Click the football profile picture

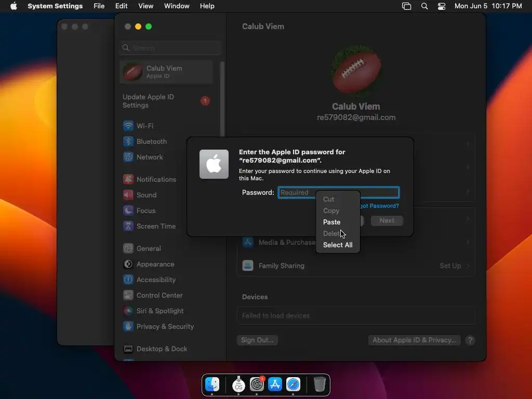pyautogui.click(x=356, y=71)
